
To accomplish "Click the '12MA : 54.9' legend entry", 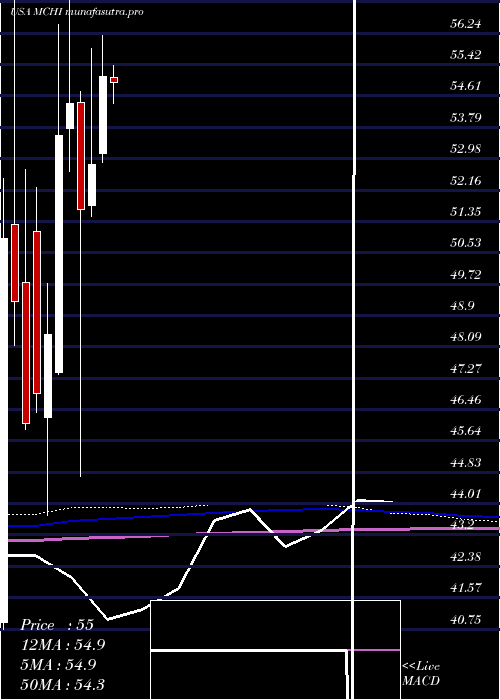I will [x=62, y=645].
